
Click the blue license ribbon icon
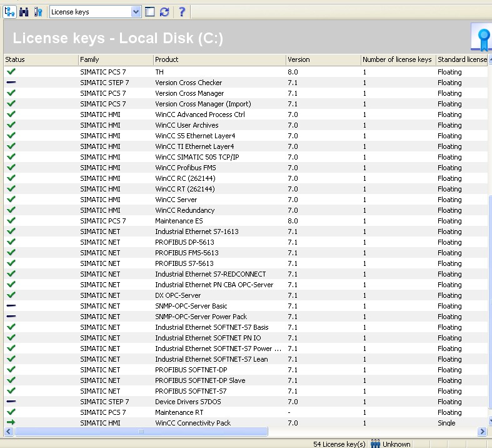pos(483,39)
